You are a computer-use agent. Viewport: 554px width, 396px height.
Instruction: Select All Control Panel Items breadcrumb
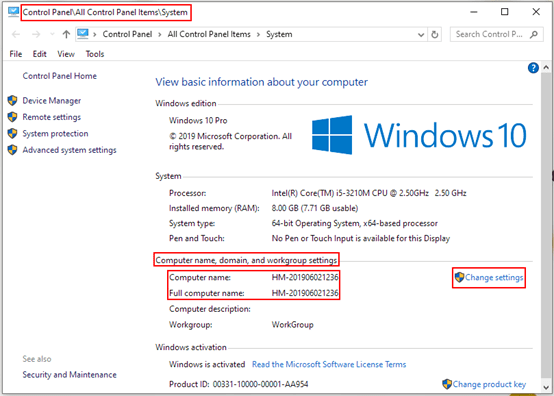click(x=209, y=34)
